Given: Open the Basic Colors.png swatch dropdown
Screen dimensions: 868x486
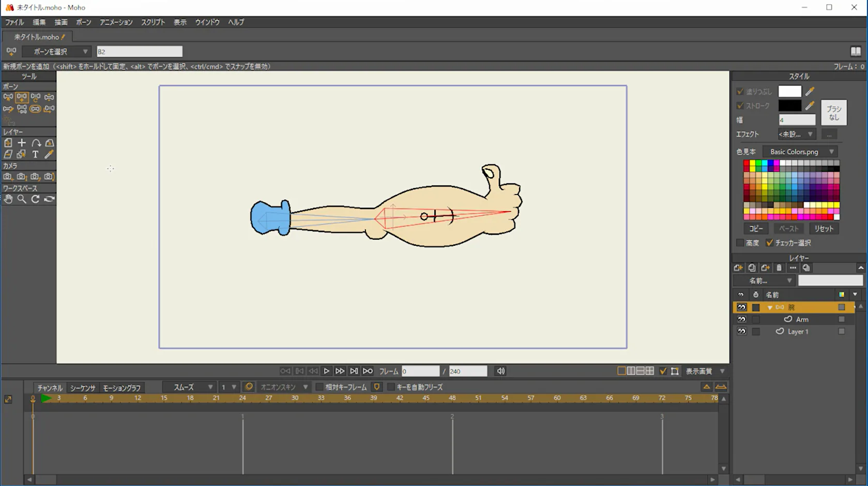Looking at the screenshot, I should tap(800, 152).
